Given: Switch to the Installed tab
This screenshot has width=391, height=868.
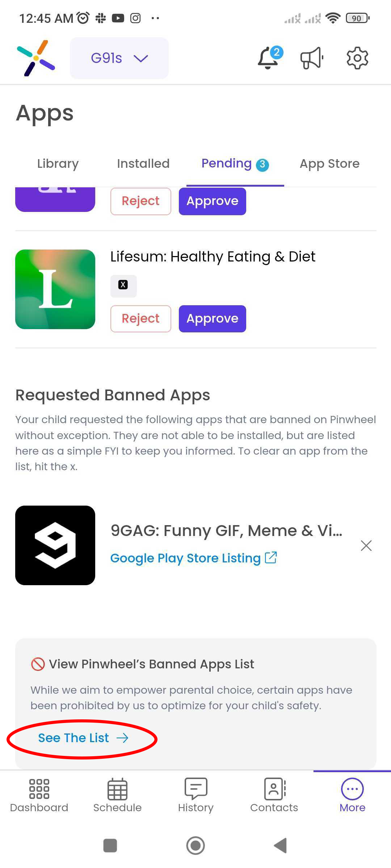Looking at the screenshot, I should coord(143,163).
